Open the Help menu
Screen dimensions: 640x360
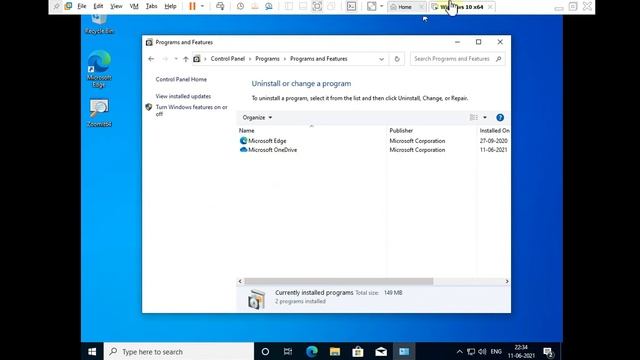pyautogui.click(x=170, y=6)
